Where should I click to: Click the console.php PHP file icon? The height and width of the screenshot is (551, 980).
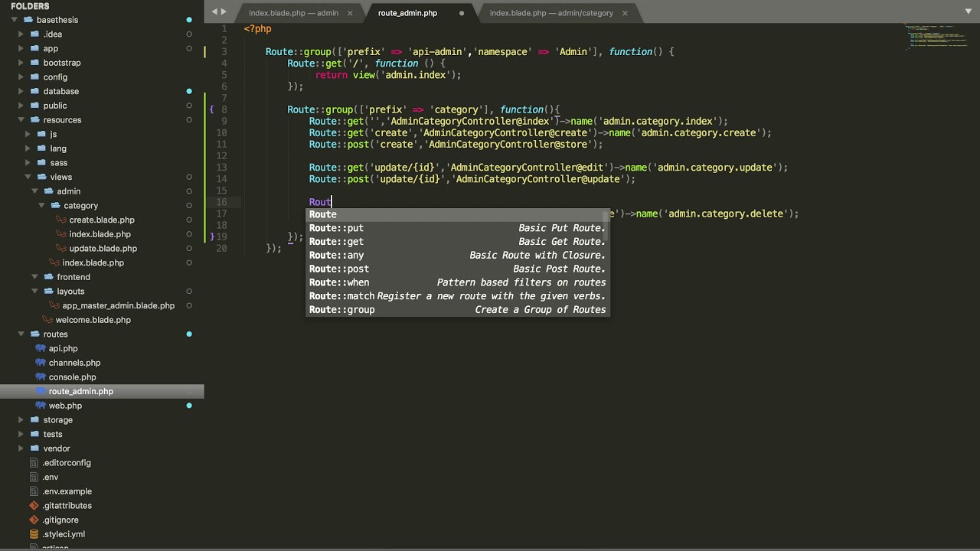[x=41, y=377]
